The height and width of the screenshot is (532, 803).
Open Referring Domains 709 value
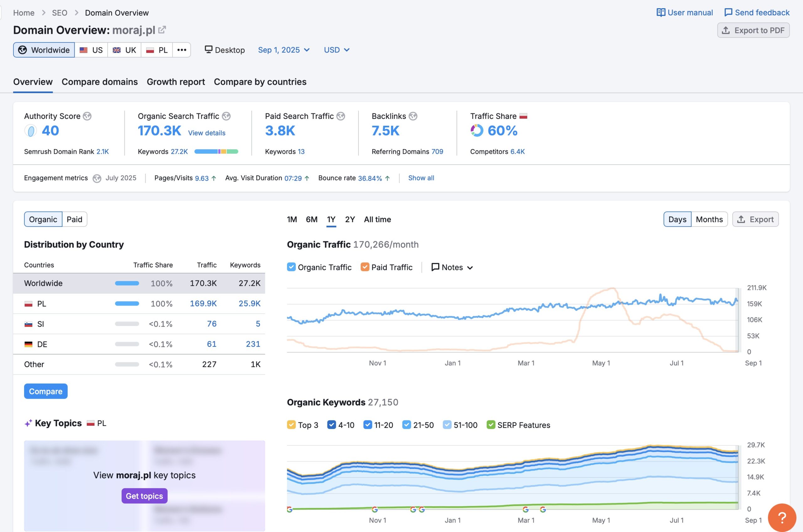point(437,152)
